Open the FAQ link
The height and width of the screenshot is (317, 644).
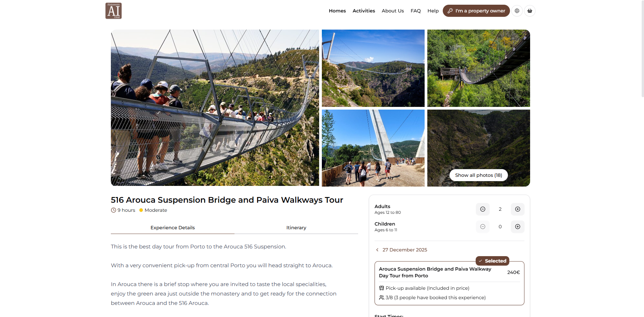coord(416,11)
